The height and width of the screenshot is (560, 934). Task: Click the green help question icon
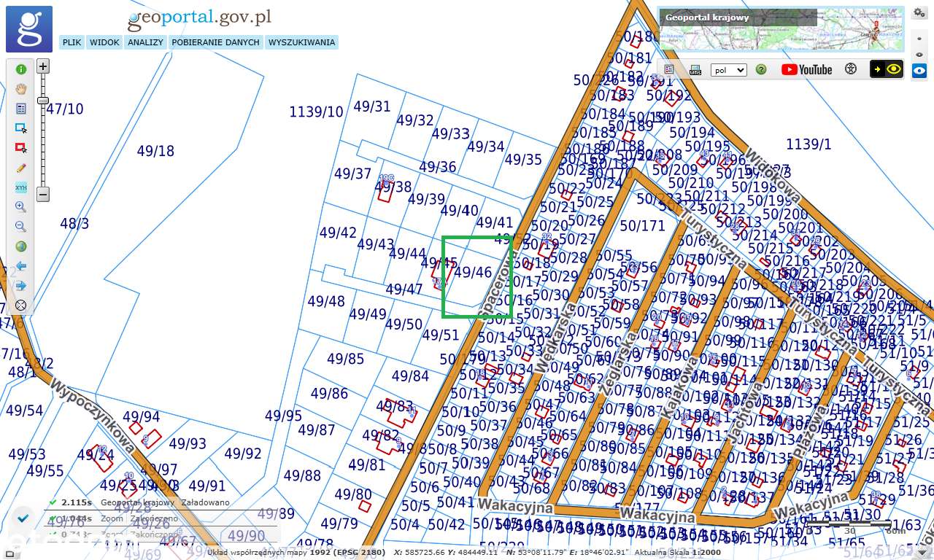pyautogui.click(x=761, y=69)
